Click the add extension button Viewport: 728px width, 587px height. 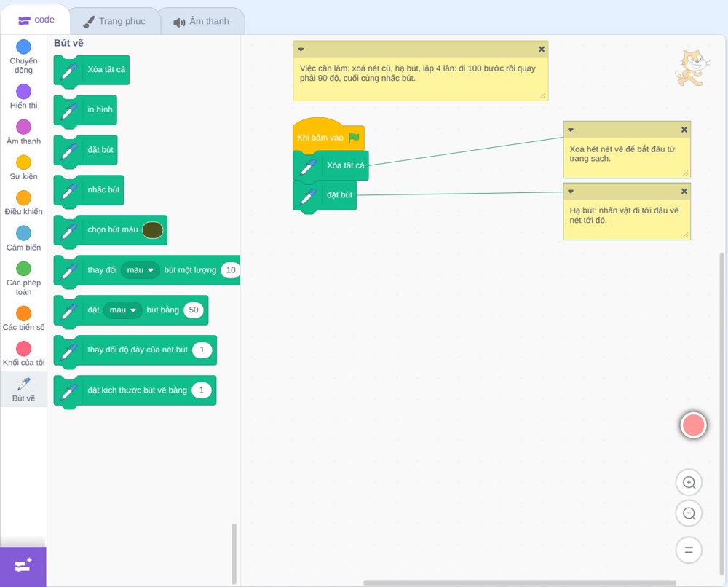[23, 566]
